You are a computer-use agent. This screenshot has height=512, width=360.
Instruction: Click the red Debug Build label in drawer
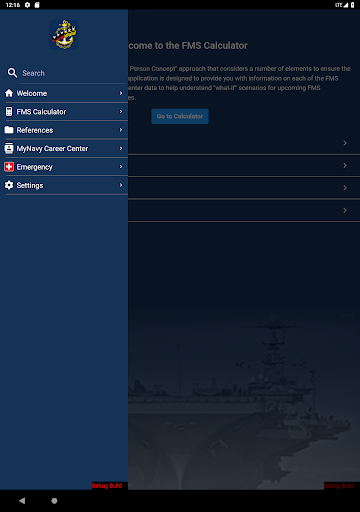[x=107, y=486]
